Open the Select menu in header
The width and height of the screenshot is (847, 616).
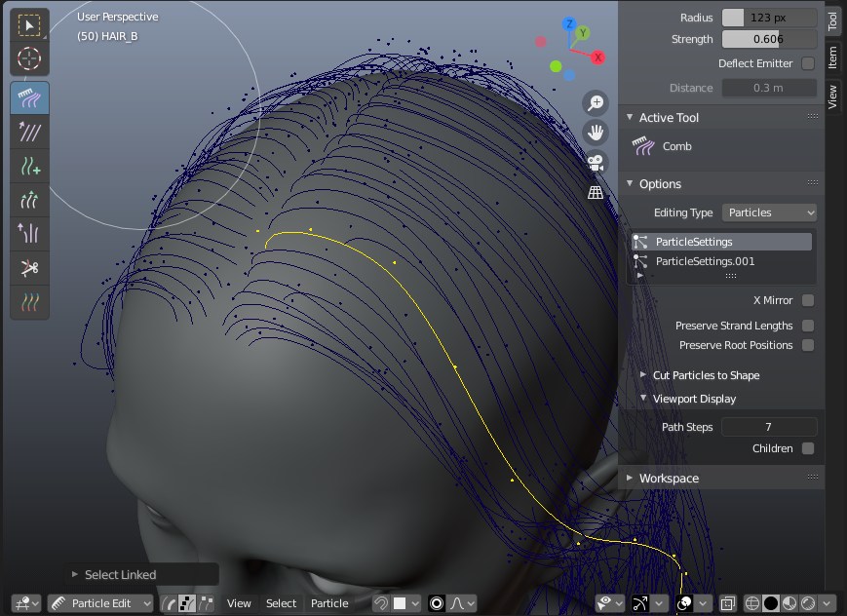281,603
